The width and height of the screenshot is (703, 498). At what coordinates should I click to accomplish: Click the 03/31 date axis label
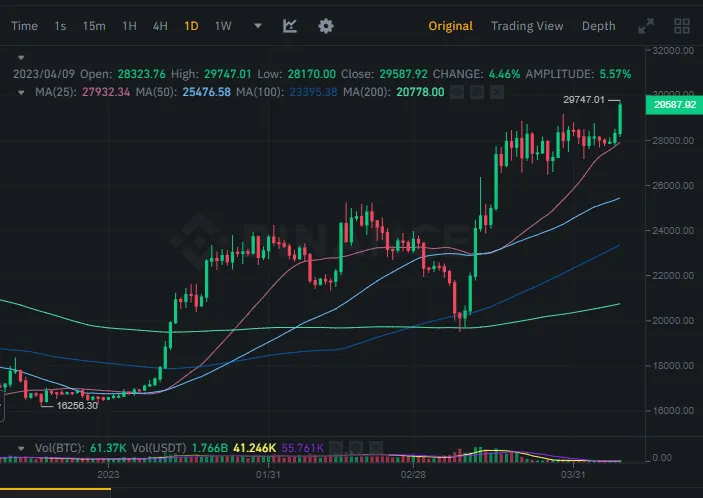tap(573, 474)
